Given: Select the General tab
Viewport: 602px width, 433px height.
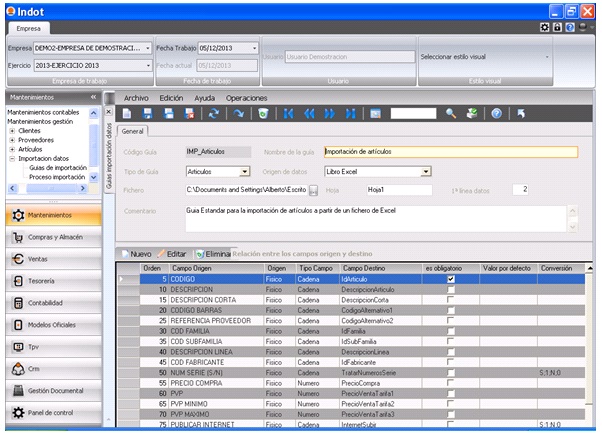Looking at the screenshot, I should [131, 130].
